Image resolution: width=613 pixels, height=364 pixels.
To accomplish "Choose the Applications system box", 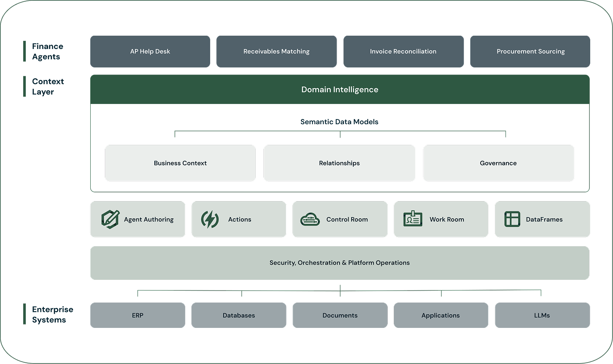I will pyautogui.click(x=441, y=315).
